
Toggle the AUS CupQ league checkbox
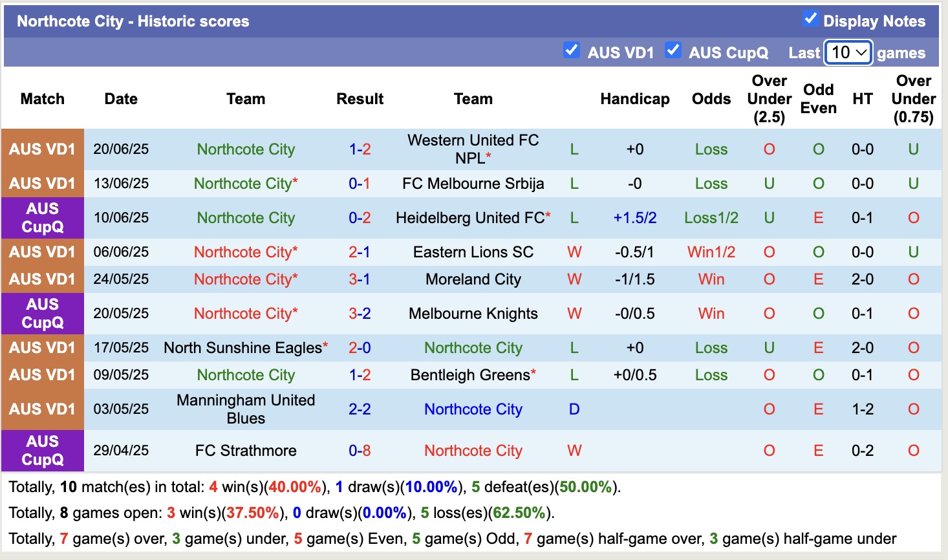(x=673, y=50)
